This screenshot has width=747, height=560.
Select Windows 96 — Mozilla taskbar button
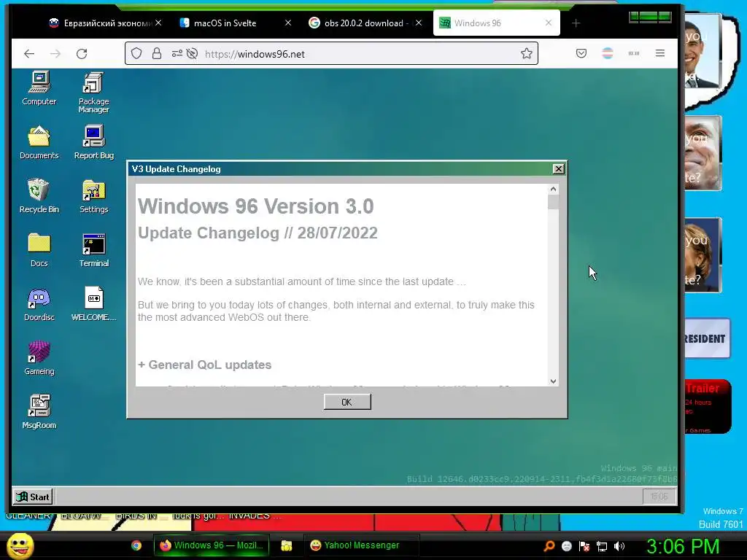point(212,545)
